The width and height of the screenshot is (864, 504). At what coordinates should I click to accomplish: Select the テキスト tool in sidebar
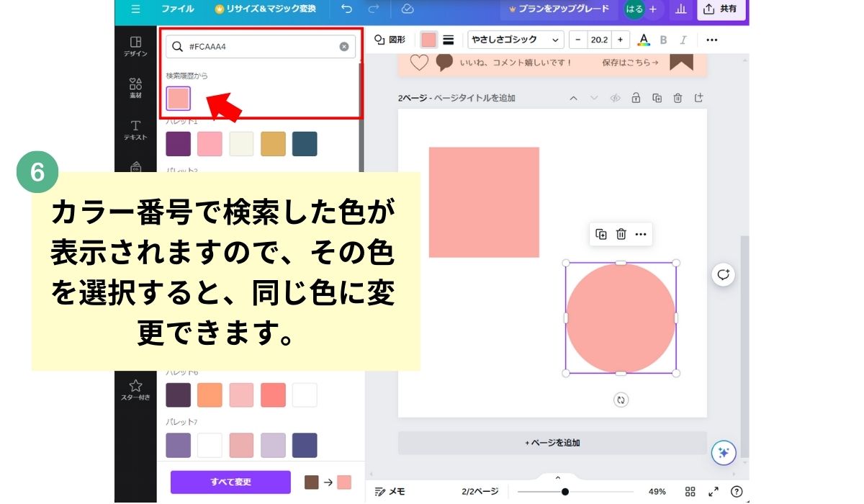(x=135, y=130)
